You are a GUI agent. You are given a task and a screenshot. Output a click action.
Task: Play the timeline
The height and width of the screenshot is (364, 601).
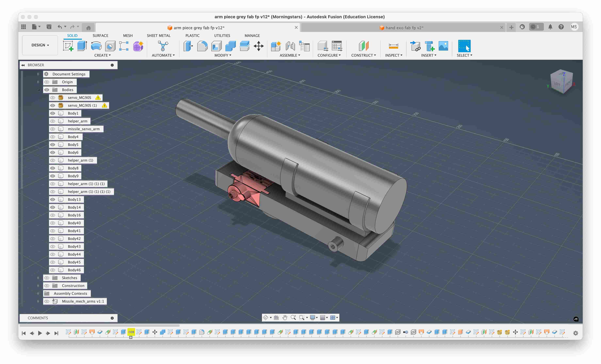click(40, 333)
